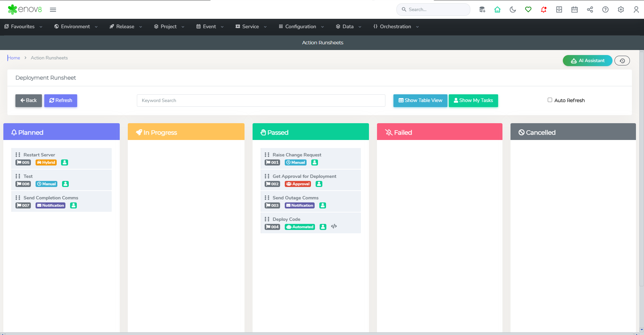This screenshot has height=335, width=644.
Task: Expand the Environment dropdown menu
Action: [76, 27]
